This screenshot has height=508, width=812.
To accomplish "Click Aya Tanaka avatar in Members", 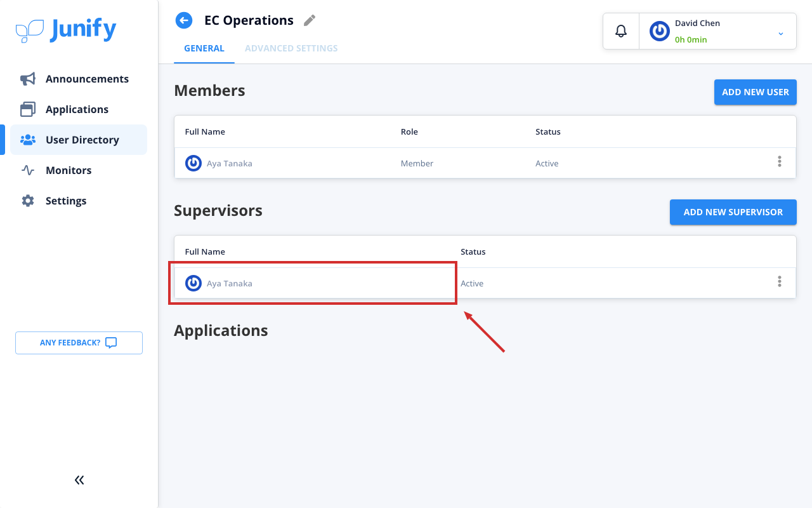I will tap(193, 163).
